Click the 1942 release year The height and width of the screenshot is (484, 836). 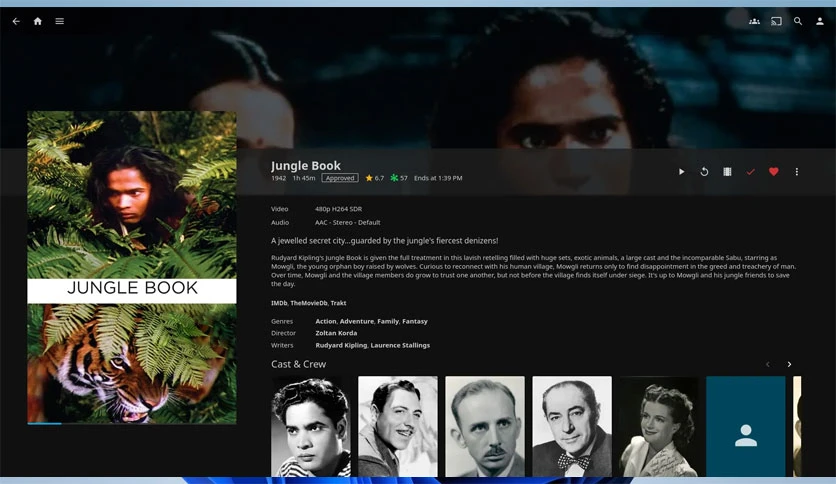[278, 178]
